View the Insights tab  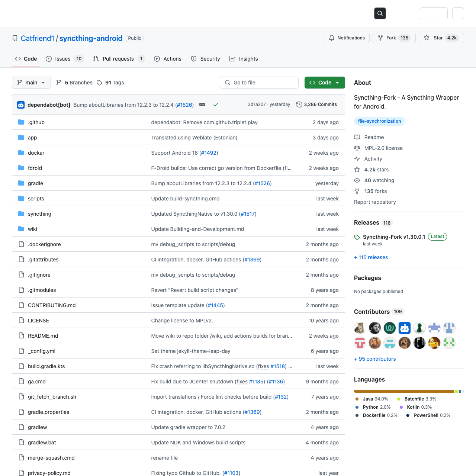pyautogui.click(x=244, y=59)
